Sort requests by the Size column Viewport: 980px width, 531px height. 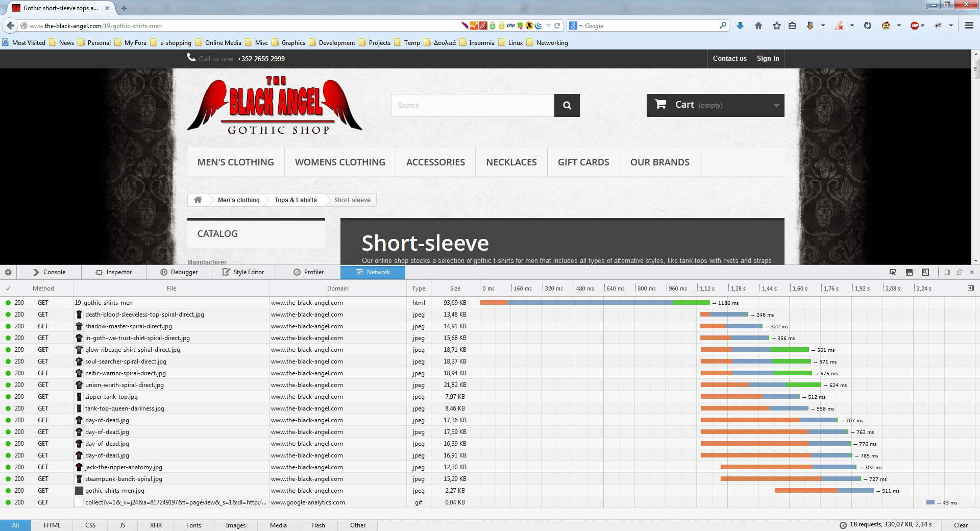click(455, 288)
